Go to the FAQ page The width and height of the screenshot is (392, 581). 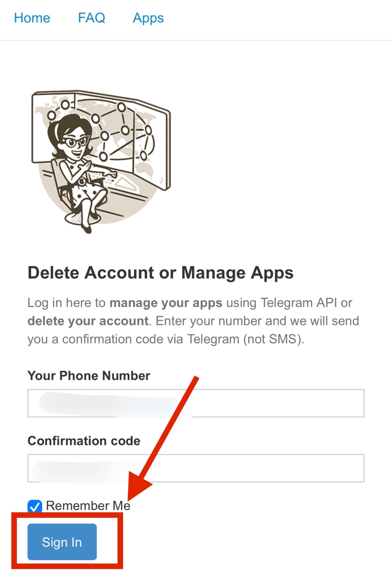point(92,18)
